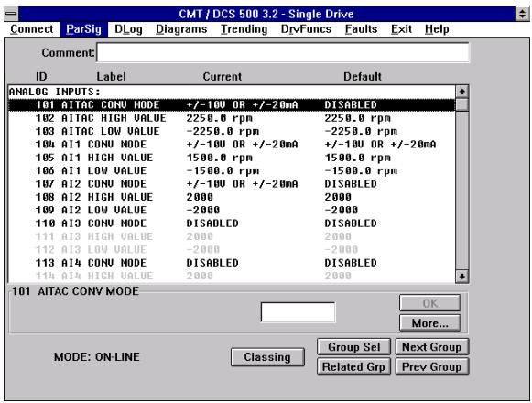Click the Group Sel button
The height and width of the screenshot is (403, 532).
pos(353,347)
